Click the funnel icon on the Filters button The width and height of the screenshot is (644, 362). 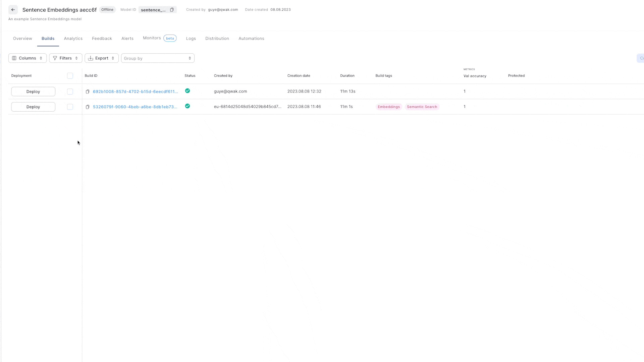55,58
